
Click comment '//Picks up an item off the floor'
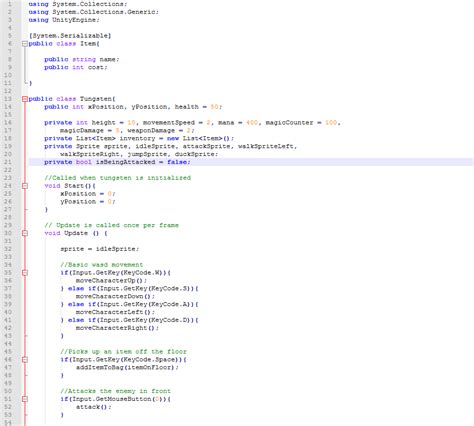click(x=124, y=352)
